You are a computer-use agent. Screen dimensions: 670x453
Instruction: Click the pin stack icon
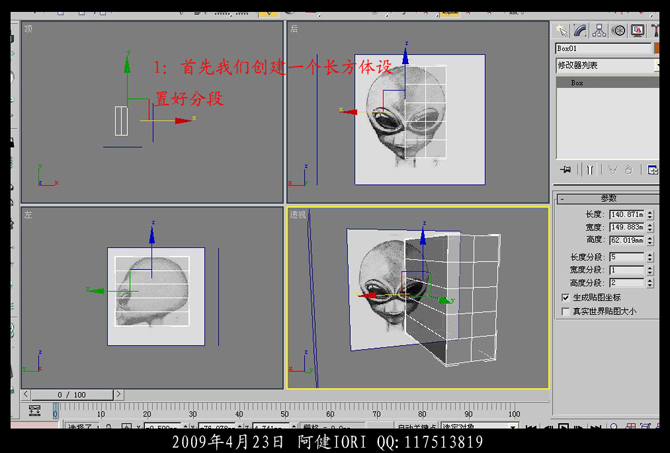pyautogui.click(x=566, y=170)
